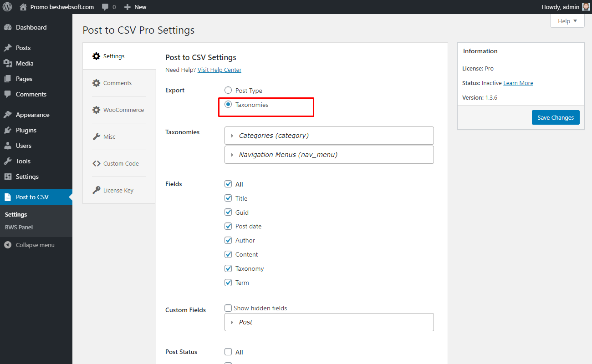Click the home icon beside Promo bestwebsoft.com
This screenshot has width=592, height=364.
pos(23,7)
